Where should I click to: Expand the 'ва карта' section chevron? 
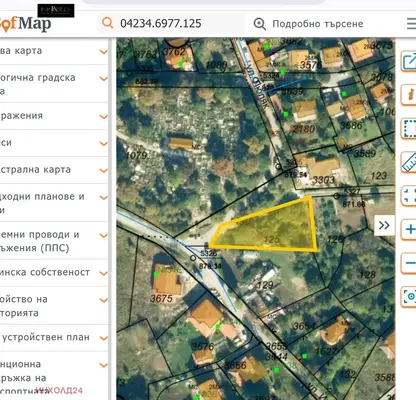tap(104, 52)
